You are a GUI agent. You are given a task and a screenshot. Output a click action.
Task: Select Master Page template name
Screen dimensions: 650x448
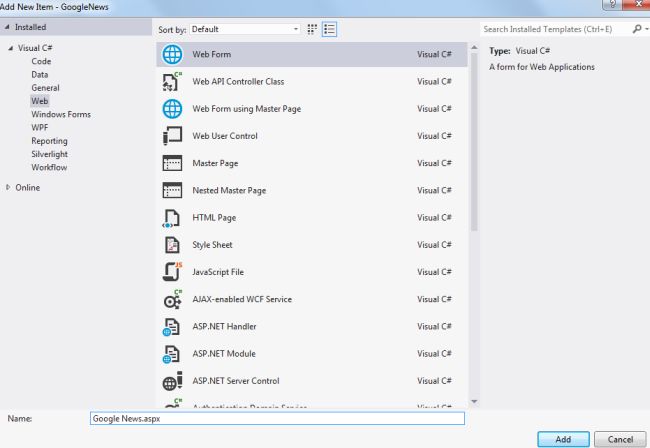(215, 163)
